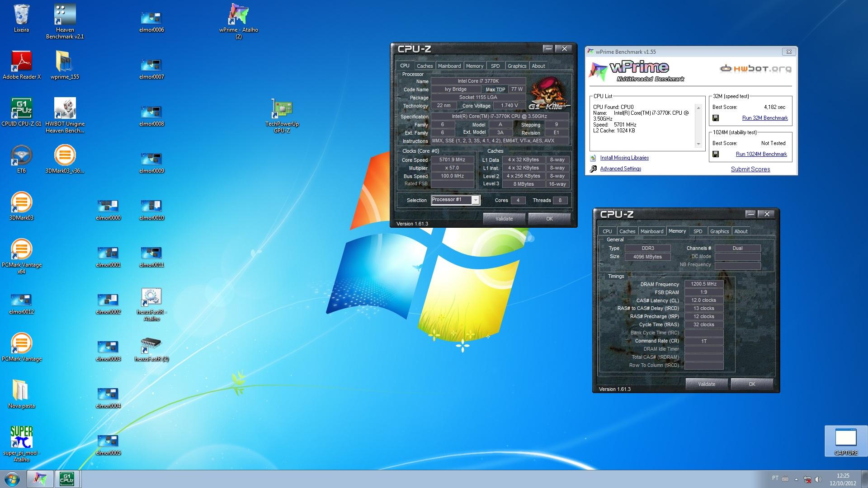
Task: Open the wprime_155 folder icon
Action: [65, 65]
